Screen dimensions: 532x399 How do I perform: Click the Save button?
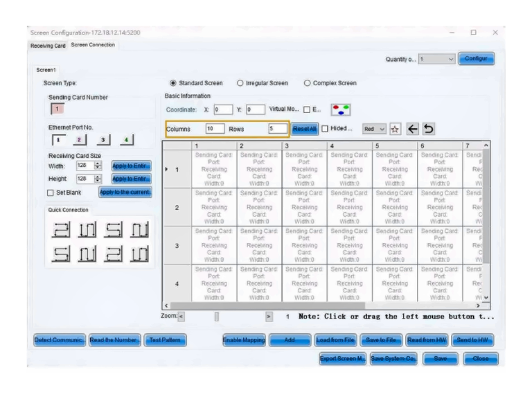(441, 359)
